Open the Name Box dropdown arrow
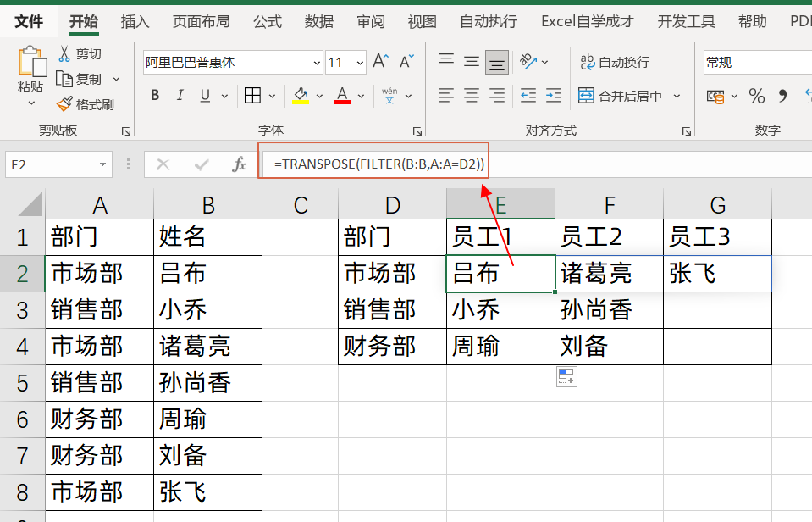812x522 pixels. pyautogui.click(x=102, y=165)
